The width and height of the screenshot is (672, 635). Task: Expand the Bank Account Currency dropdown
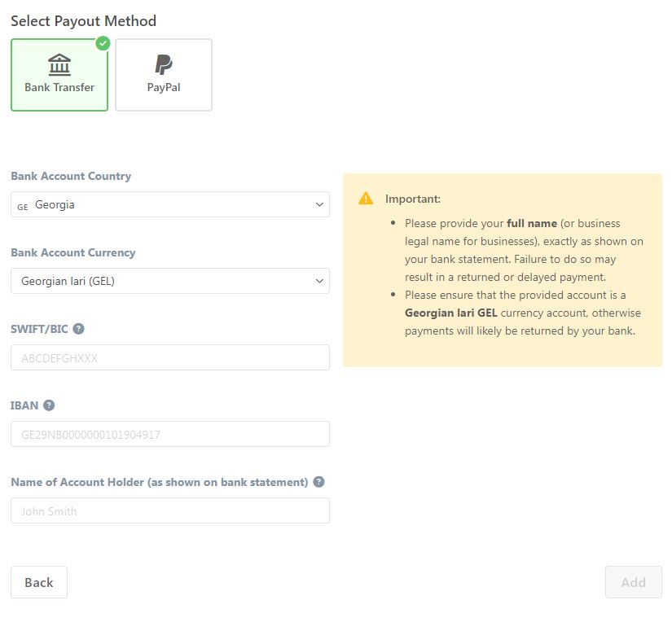[170, 281]
